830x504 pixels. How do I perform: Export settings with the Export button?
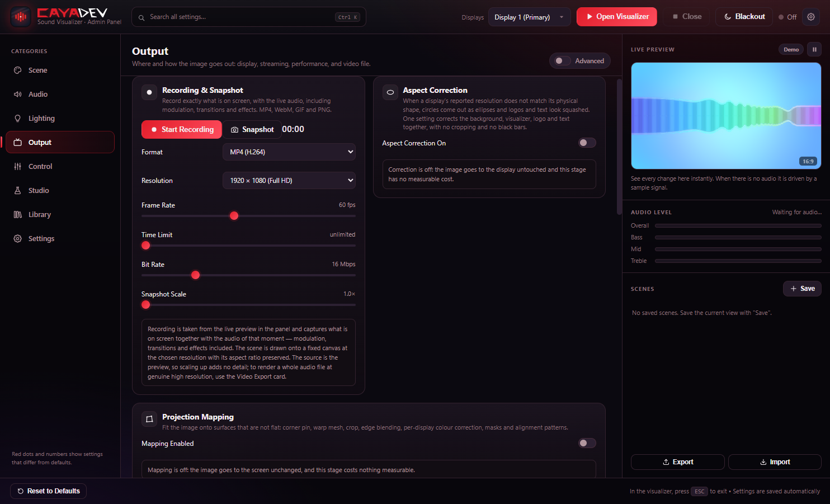pyautogui.click(x=678, y=462)
